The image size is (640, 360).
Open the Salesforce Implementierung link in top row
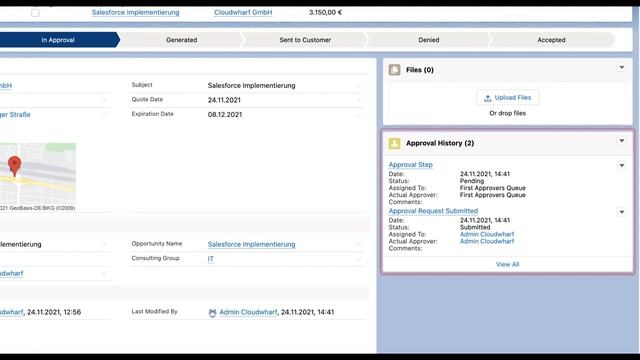coord(136,12)
